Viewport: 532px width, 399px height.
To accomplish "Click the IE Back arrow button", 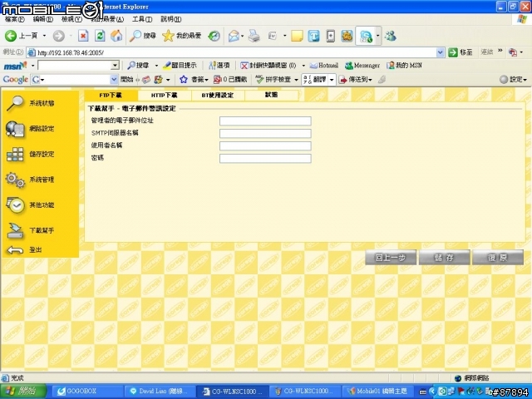I will coord(11,36).
